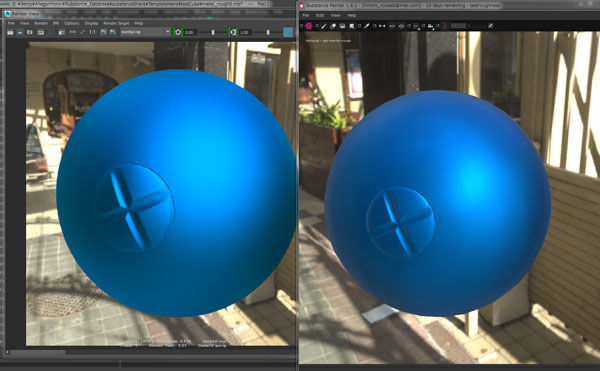Click grey value field in Painter toolbar

click(x=458, y=26)
